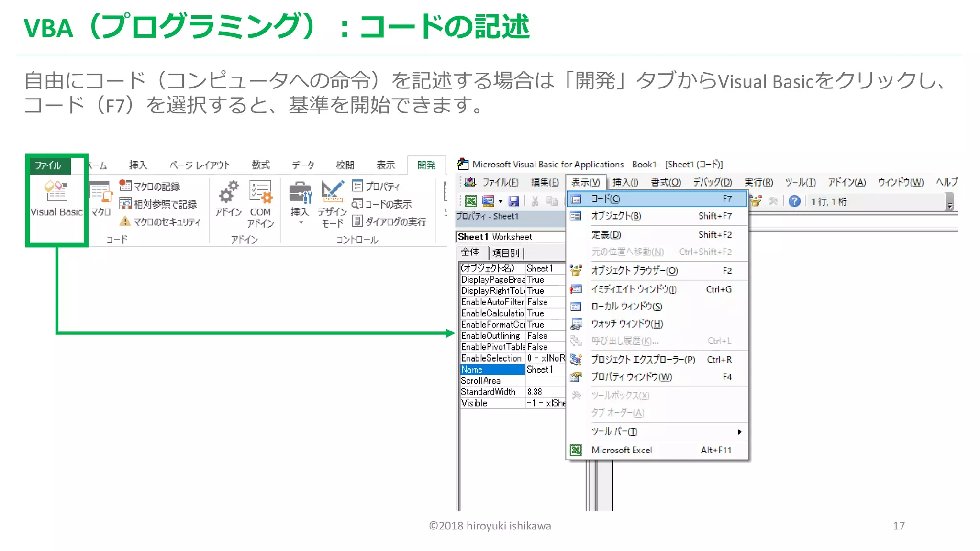
Task: Switch to the 挿入 ribbon tab
Action: tap(138, 165)
